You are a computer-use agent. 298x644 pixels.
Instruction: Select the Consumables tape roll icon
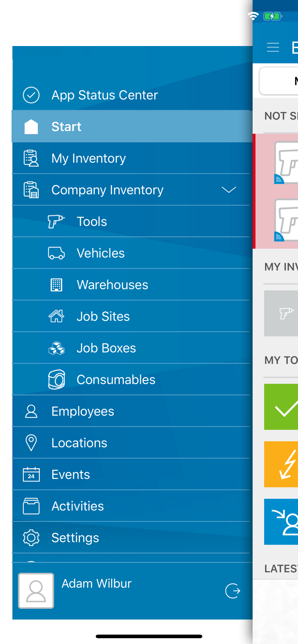coord(56,380)
